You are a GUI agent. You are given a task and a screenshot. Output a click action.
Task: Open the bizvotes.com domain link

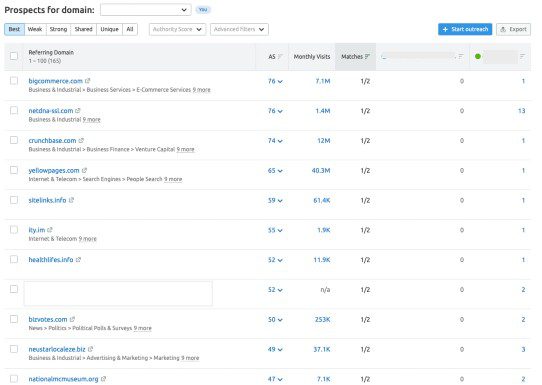coord(48,319)
